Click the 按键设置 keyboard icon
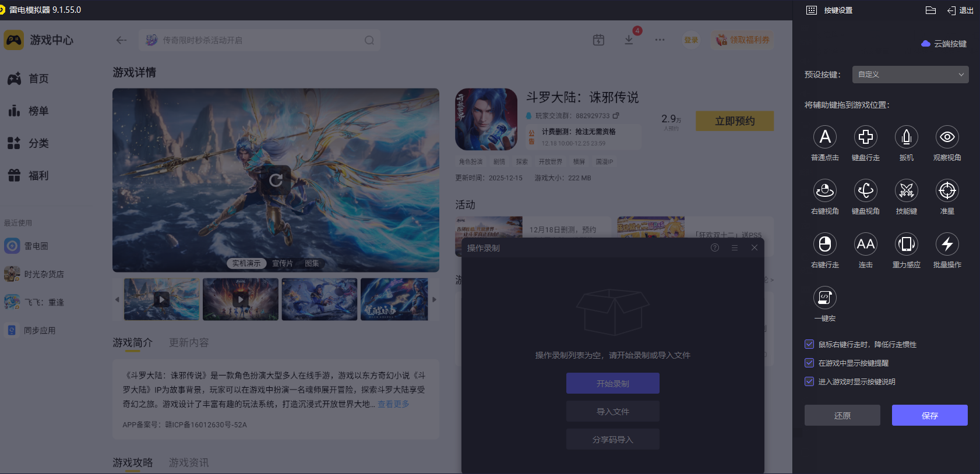This screenshot has height=474, width=980. pyautogui.click(x=812, y=10)
